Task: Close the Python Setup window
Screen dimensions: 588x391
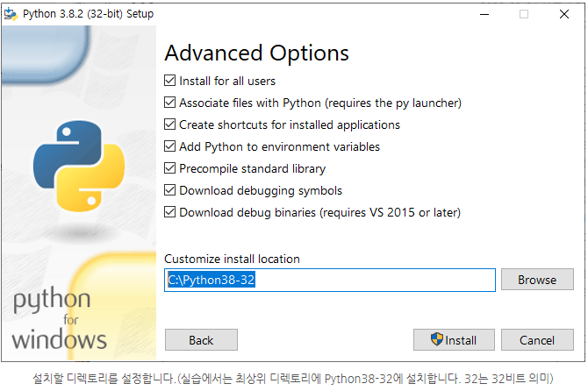Action: coord(564,14)
